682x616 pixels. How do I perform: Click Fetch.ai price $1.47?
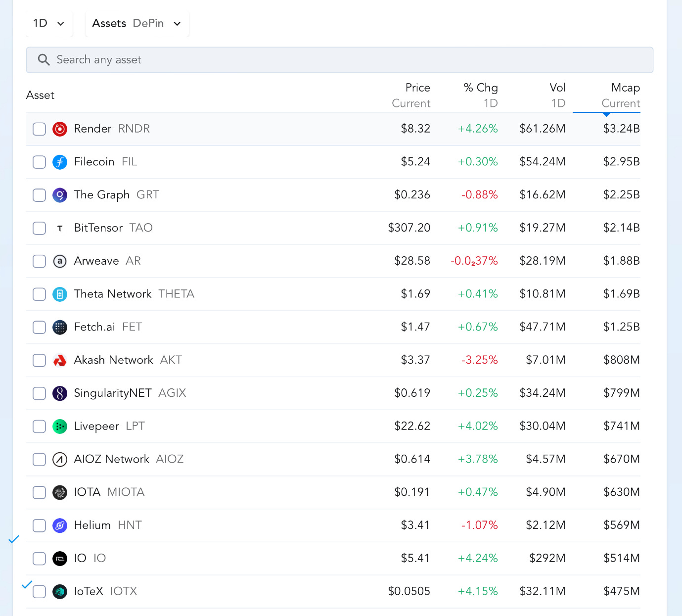tap(415, 327)
